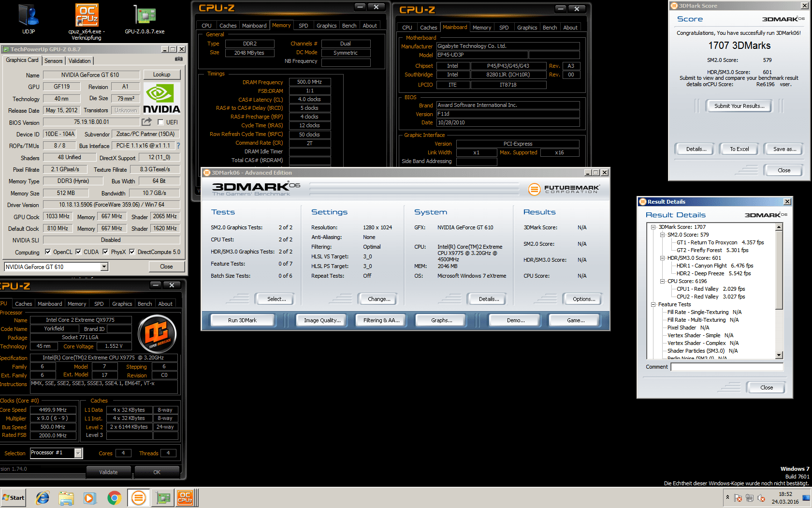Open Windows Media Player taskbar icon
The width and height of the screenshot is (812, 508).
pyautogui.click(x=90, y=497)
